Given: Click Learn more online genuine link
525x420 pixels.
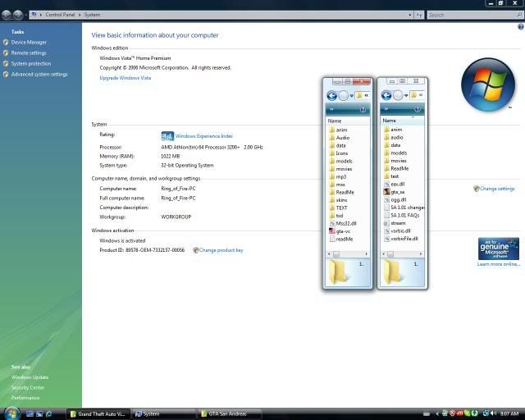Looking at the screenshot, I should pos(499,264).
